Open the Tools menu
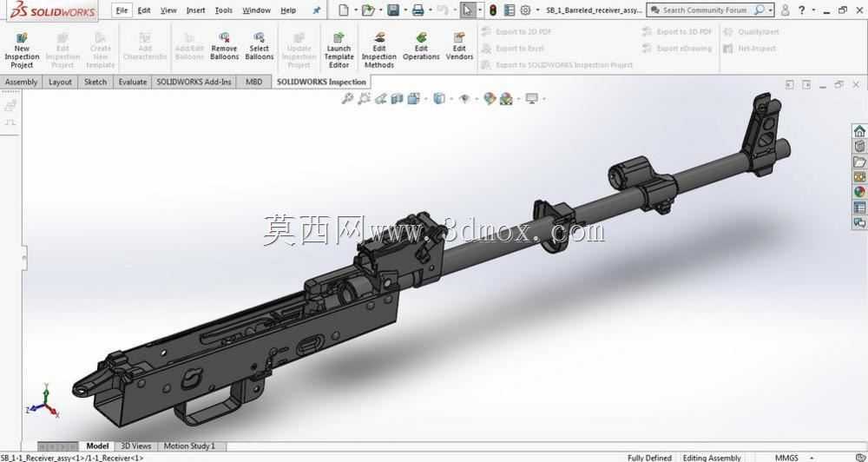The width and height of the screenshot is (868, 462). click(x=224, y=10)
